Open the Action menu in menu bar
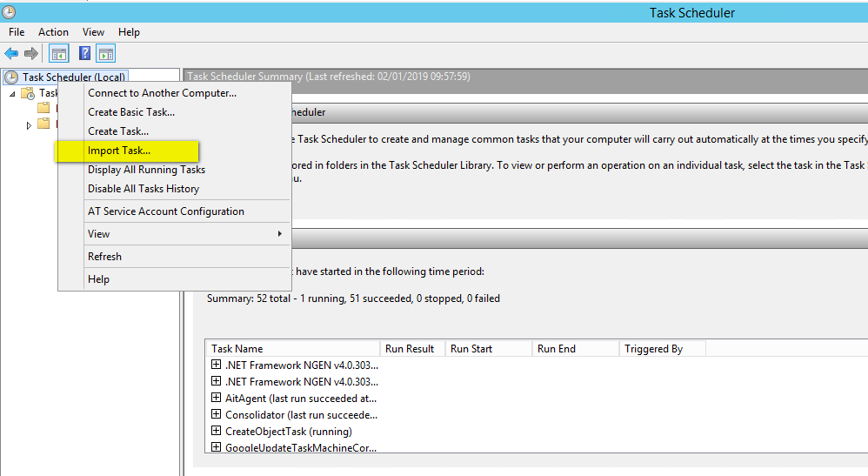 (53, 32)
